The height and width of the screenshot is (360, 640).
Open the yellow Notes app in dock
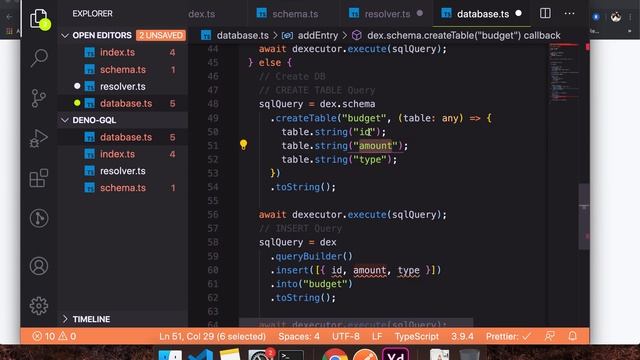click(230, 354)
